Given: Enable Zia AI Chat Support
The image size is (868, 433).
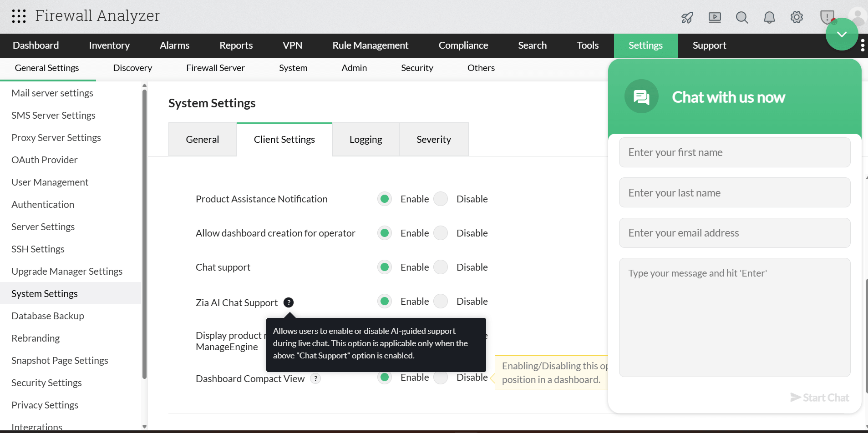Looking at the screenshot, I should [385, 301].
